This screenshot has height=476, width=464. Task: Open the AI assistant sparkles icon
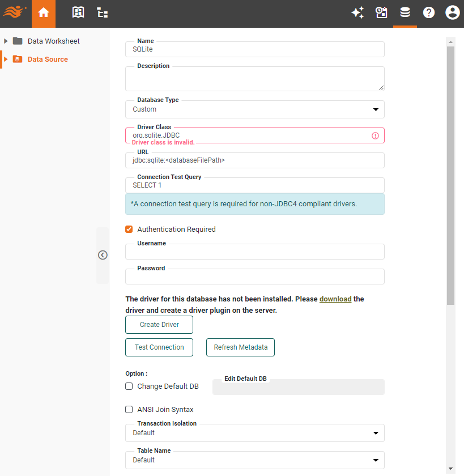tap(357, 12)
